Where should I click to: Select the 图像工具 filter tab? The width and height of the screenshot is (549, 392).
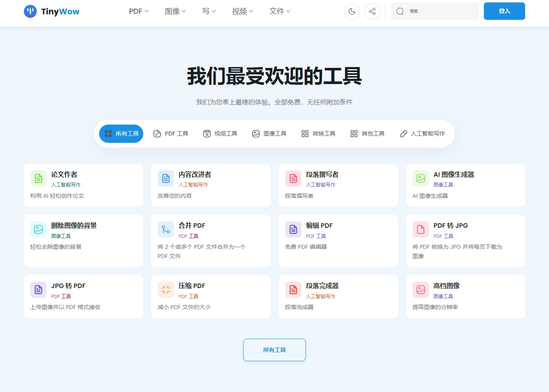269,133
